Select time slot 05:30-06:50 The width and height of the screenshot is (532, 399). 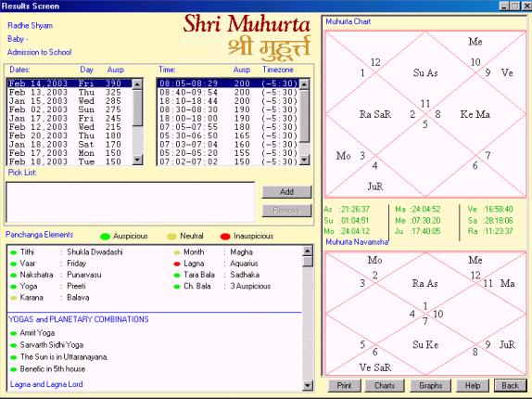point(228,135)
